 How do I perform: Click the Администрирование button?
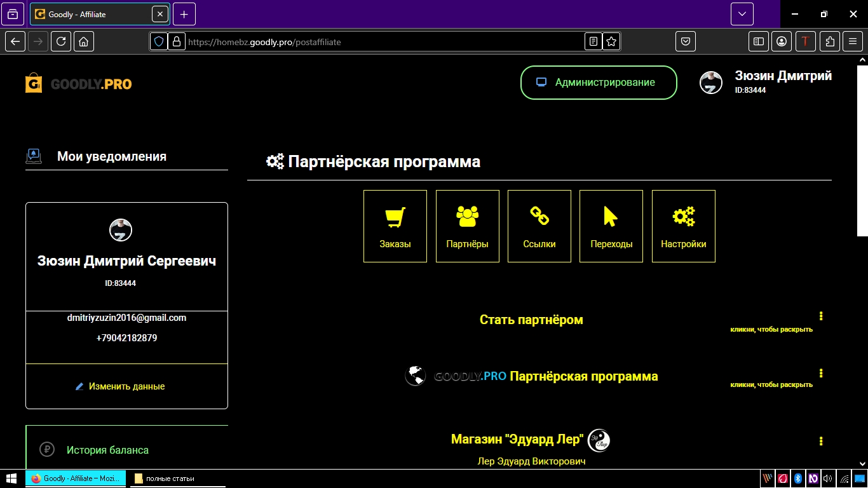click(x=599, y=83)
